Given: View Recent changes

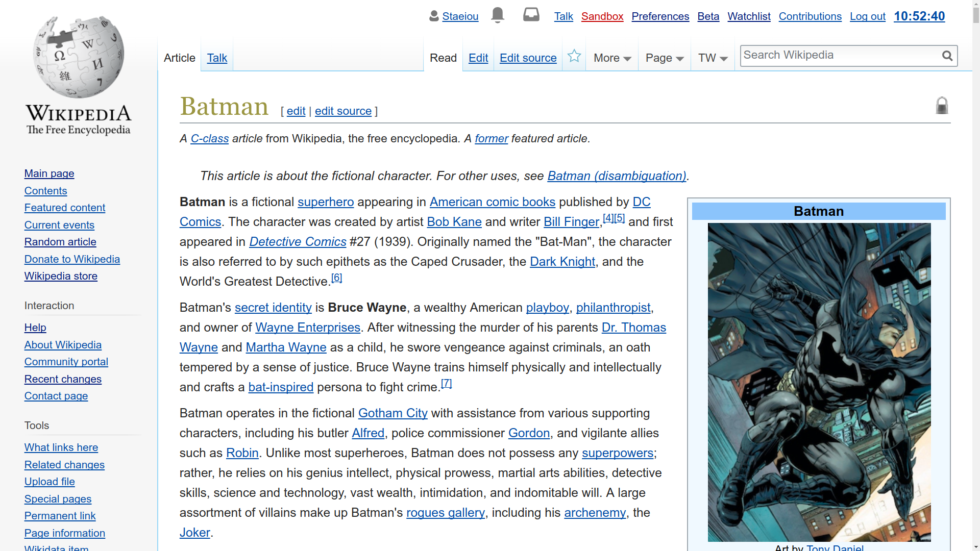Looking at the screenshot, I should coord(63,379).
